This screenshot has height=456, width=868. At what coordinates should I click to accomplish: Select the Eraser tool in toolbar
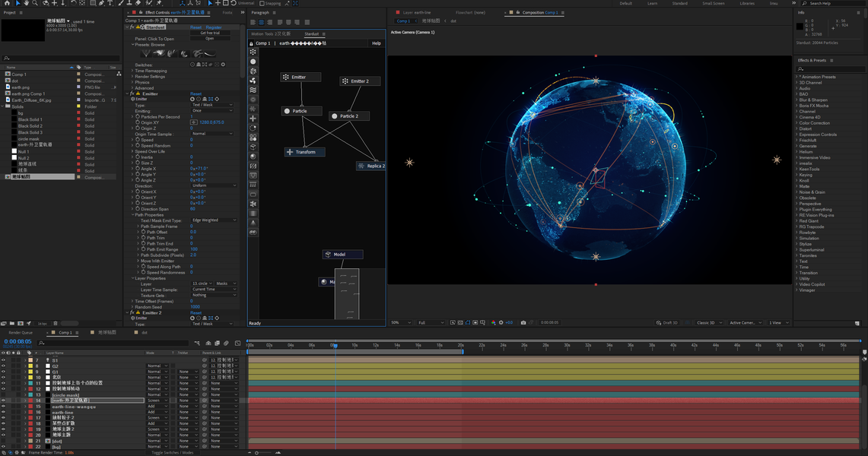[138, 3]
